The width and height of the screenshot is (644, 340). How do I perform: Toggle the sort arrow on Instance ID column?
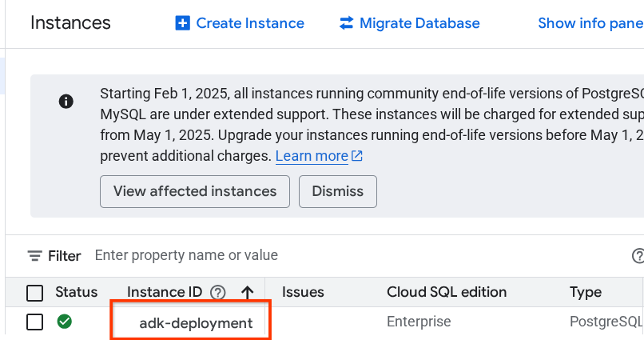[x=247, y=293]
